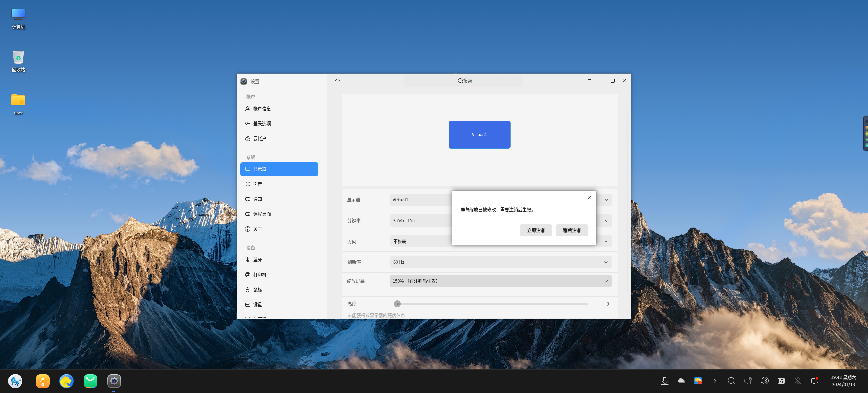Image resolution: width=868 pixels, height=393 pixels.
Task: Open the start menu launcher icon
Action: click(x=15, y=381)
